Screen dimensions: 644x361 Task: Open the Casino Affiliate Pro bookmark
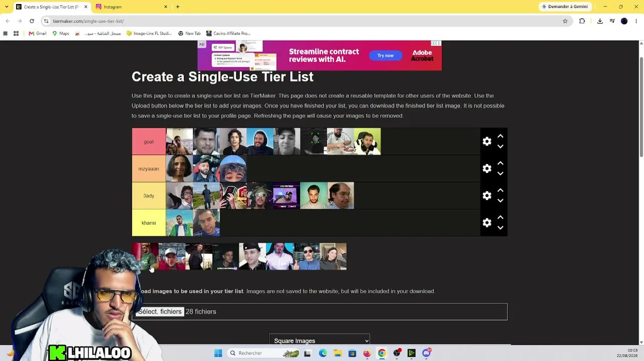pyautogui.click(x=228, y=34)
